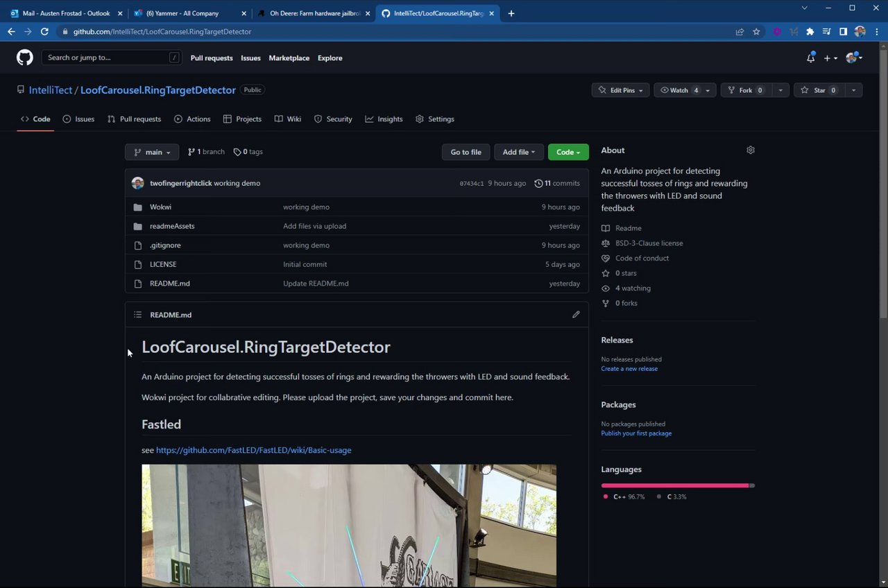
Task: Click the 07434c1 commit hash
Action: pyautogui.click(x=472, y=184)
